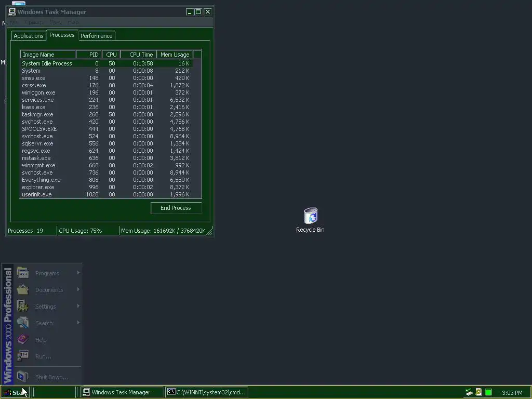Image resolution: width=532 pixels, height=399 pixels.
Task: Select the SPOOLSV.EXE process row
Action: 107,129
